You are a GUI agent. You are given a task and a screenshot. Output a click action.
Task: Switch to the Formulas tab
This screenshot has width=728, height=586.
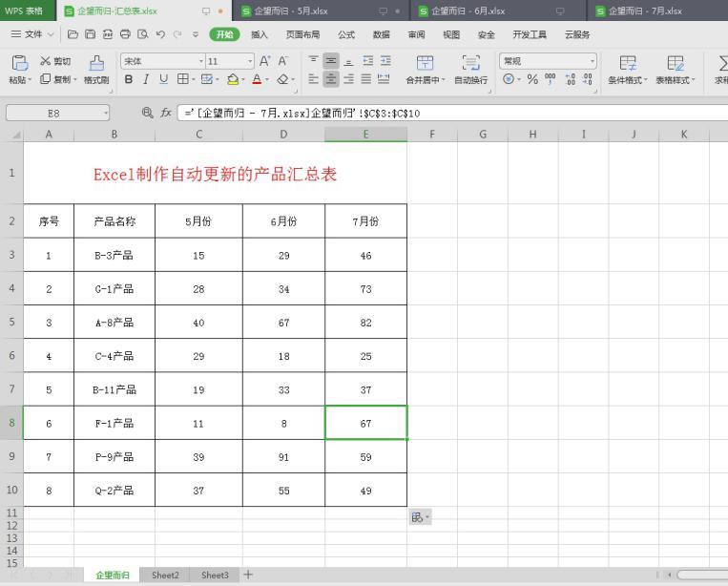tap(346, 34)
